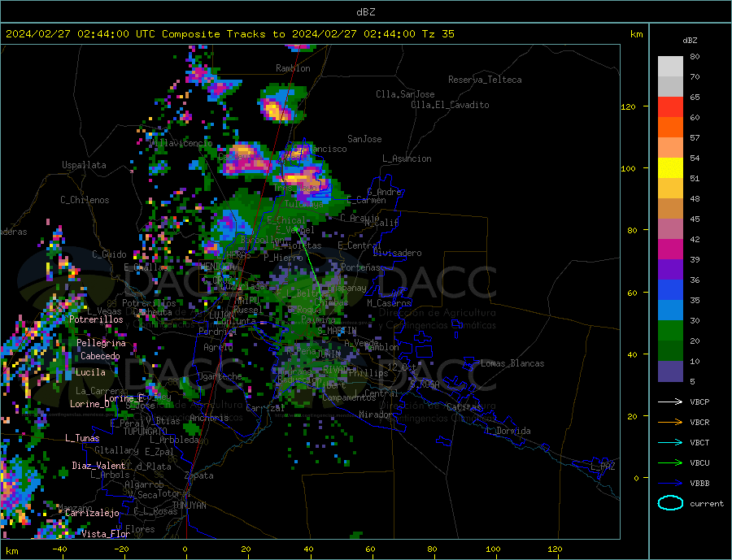732x560 pixels.
Task: Click the '5' value on color scale
Action: point(692,381)
